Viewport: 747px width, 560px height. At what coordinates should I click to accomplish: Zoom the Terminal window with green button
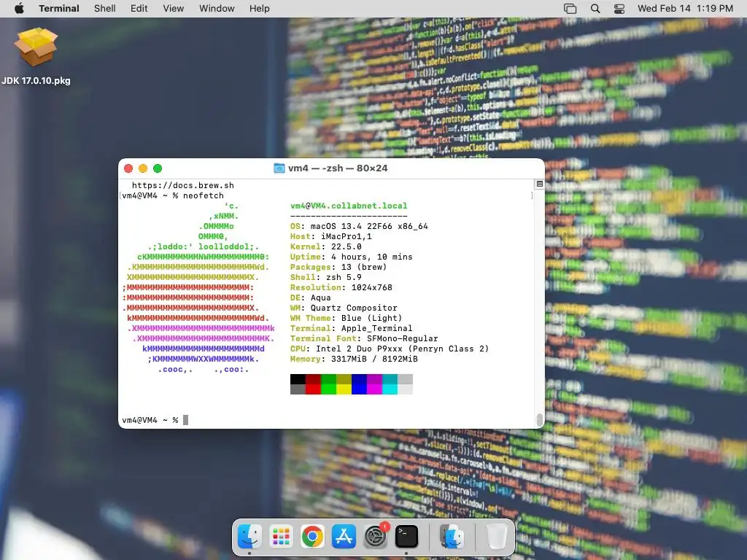[158, 168]
